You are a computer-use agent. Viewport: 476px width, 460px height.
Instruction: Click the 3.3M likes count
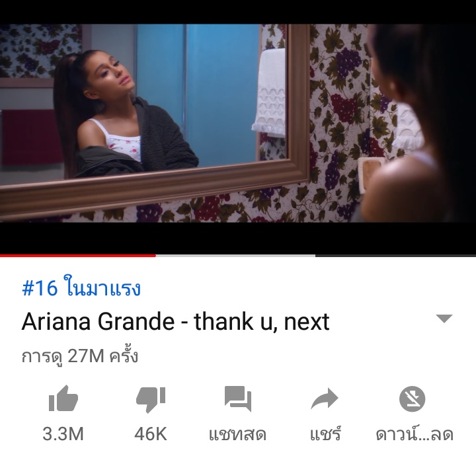coord(63,434)
